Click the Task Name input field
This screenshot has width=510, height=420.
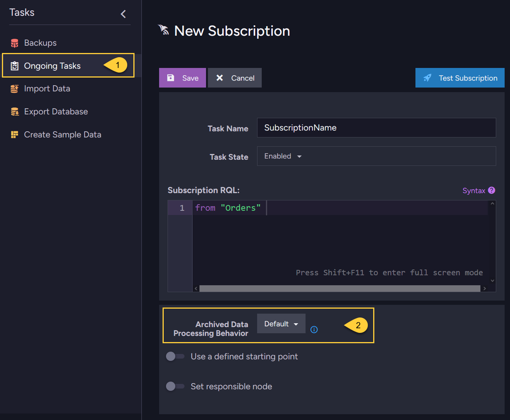tap(376, 128)
